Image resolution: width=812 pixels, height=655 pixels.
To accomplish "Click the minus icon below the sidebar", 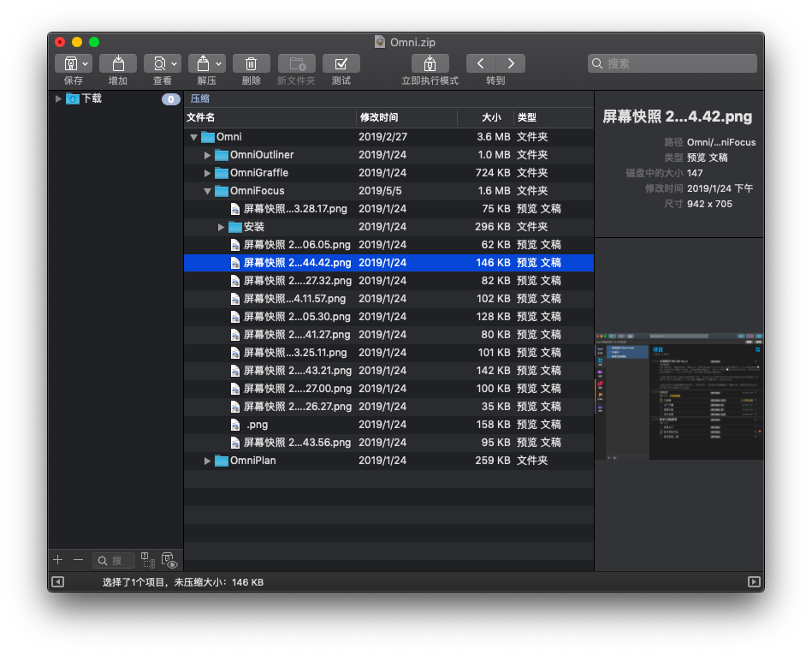I will pos(79,560).
